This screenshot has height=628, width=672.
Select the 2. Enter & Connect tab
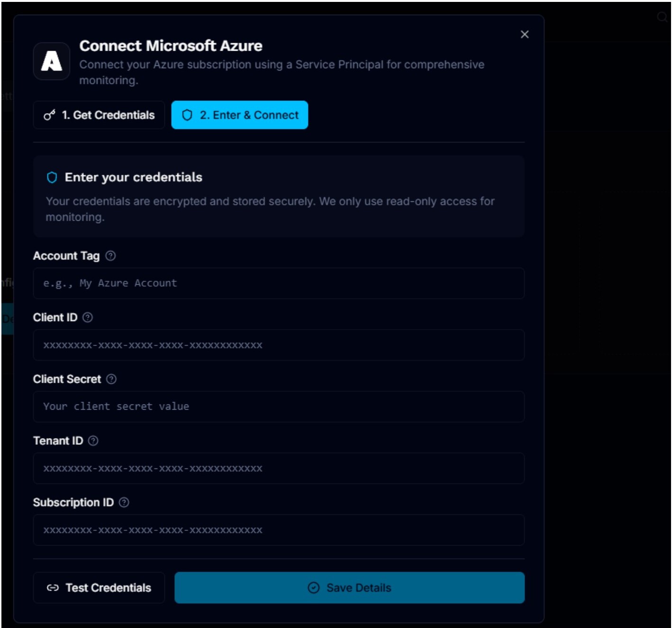(x=240, y=115)
